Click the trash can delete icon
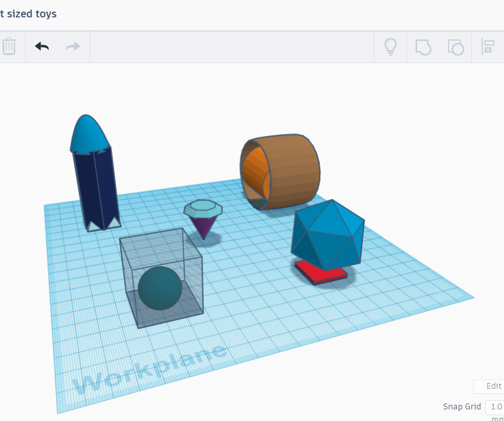This screenshot has height=421, width=504. [x=9, y=46]
